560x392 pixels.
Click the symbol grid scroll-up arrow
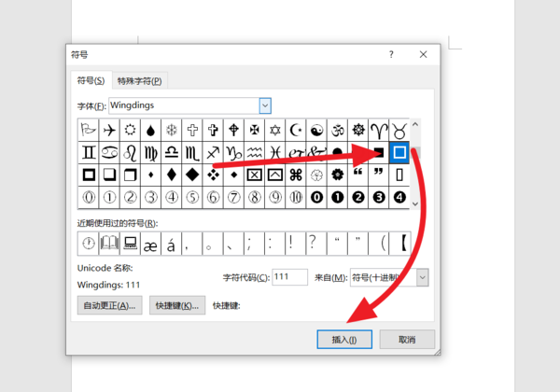click(x=415, y=124)
